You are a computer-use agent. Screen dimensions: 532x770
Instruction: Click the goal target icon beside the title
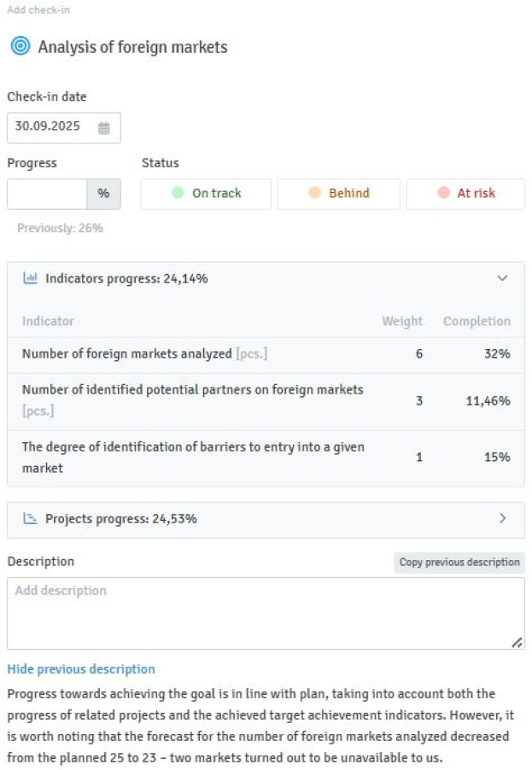20,46
